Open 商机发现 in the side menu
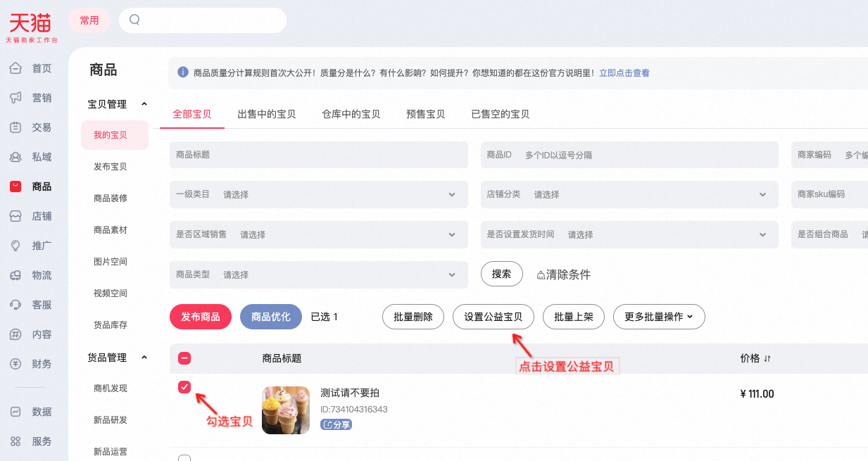The width and height of the screenshot is (868, 461). point(111,389)
